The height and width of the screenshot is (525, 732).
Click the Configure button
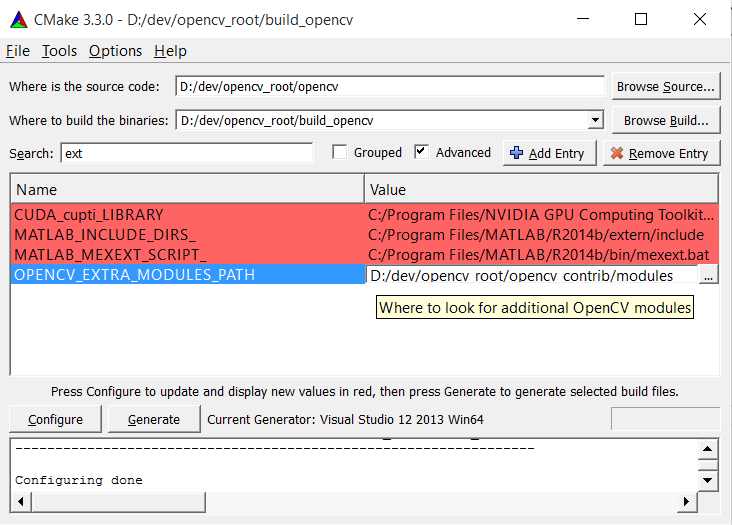tap(55, 419)
